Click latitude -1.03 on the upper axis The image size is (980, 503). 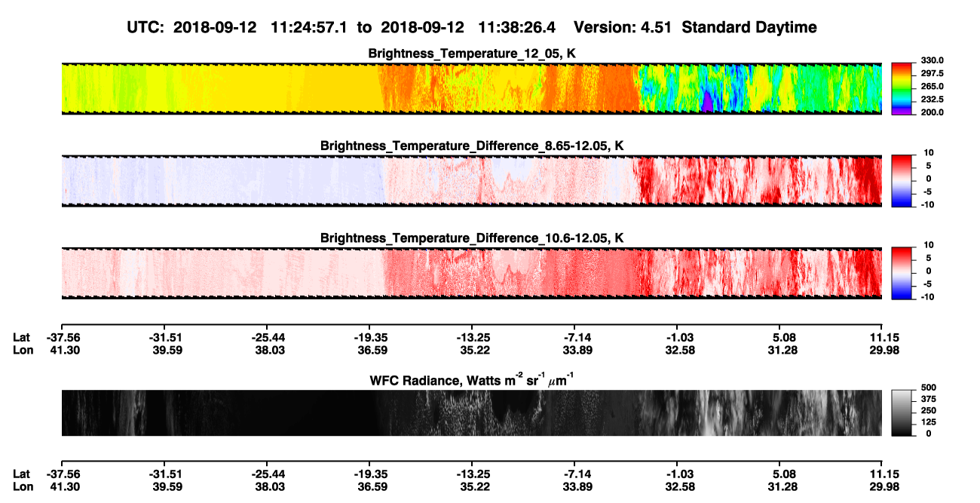point(677,338)
